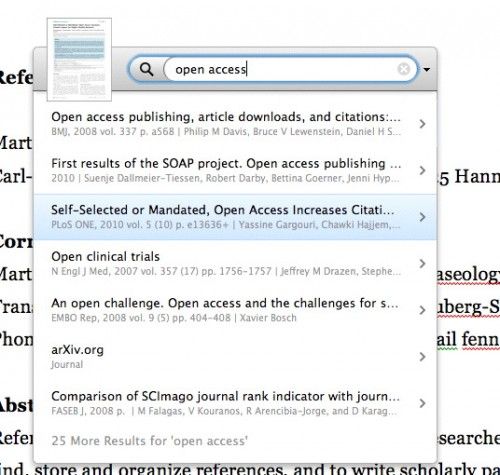500x475 pixels.
Task: Expand chevron for PLoS ONE article
Action: (x=422, y=217)
